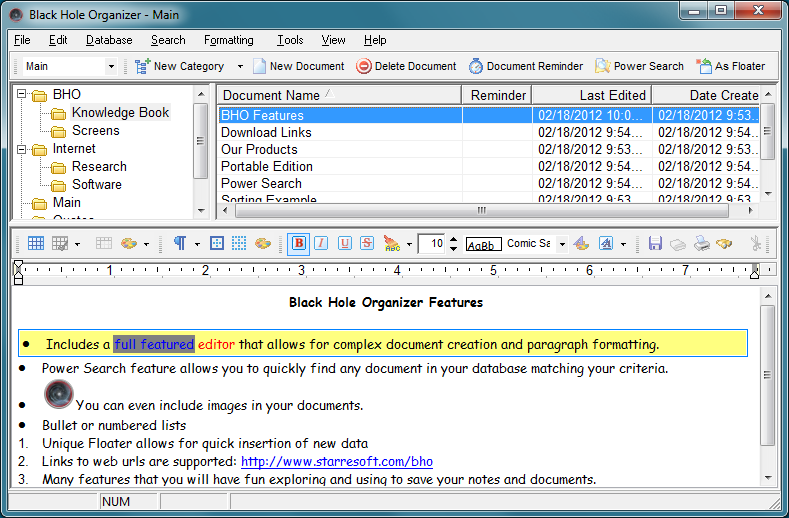This screenshot has height=518, width=789.
Task: Increase the font size with up stepper
Action: tap(453, 239)
